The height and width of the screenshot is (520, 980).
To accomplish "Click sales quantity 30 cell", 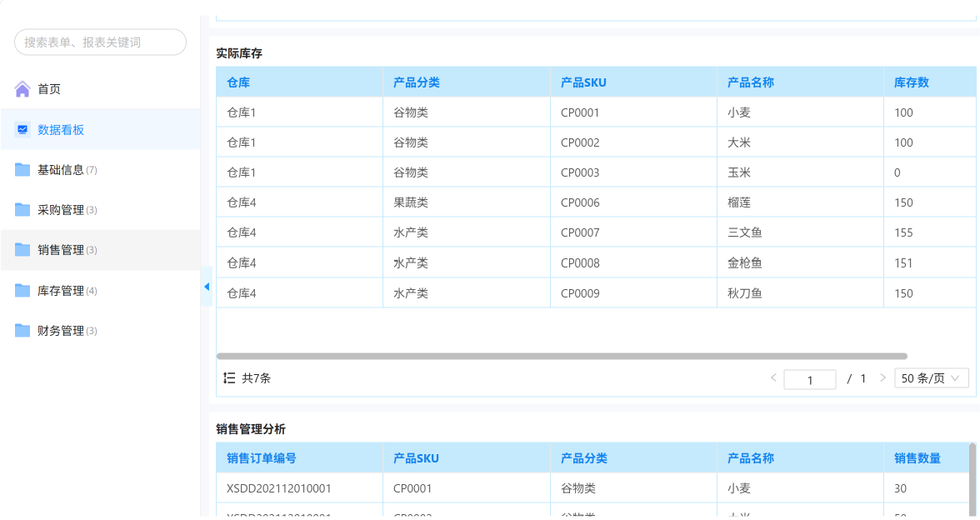I will click(x=927, y=488).
